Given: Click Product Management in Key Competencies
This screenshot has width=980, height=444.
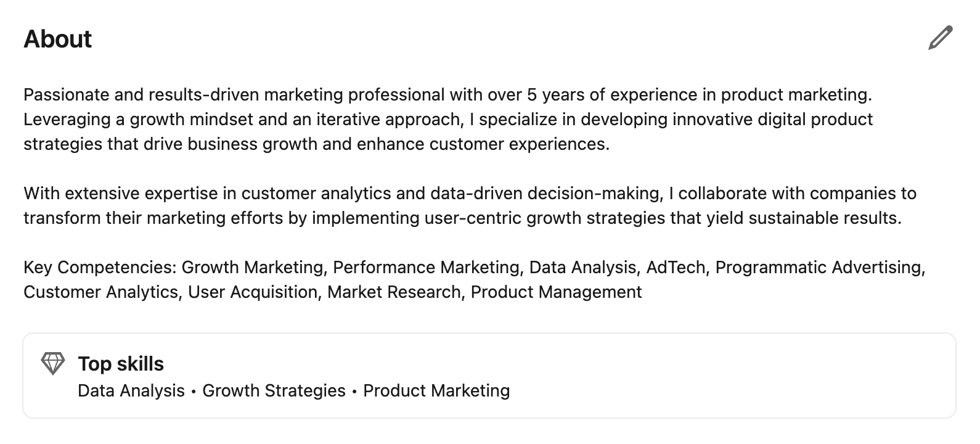Looking at the screenshot, I should pos(556,292).
